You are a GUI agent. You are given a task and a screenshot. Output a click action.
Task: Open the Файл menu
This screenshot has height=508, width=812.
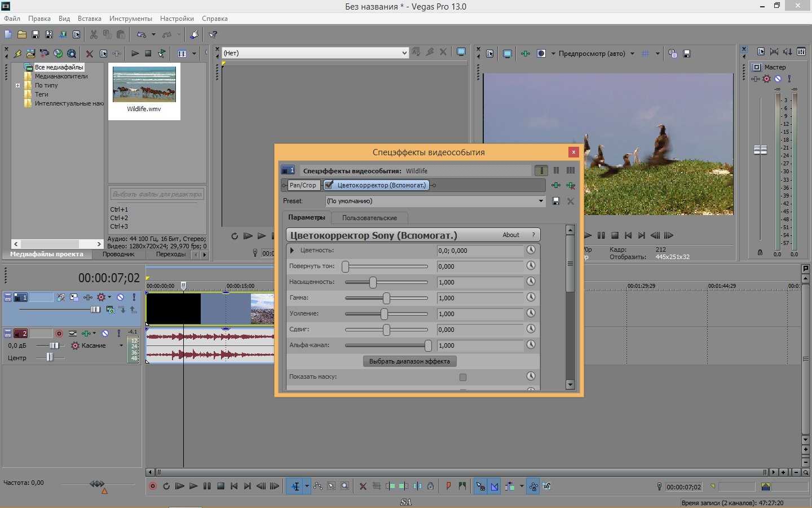click(12, 19)
